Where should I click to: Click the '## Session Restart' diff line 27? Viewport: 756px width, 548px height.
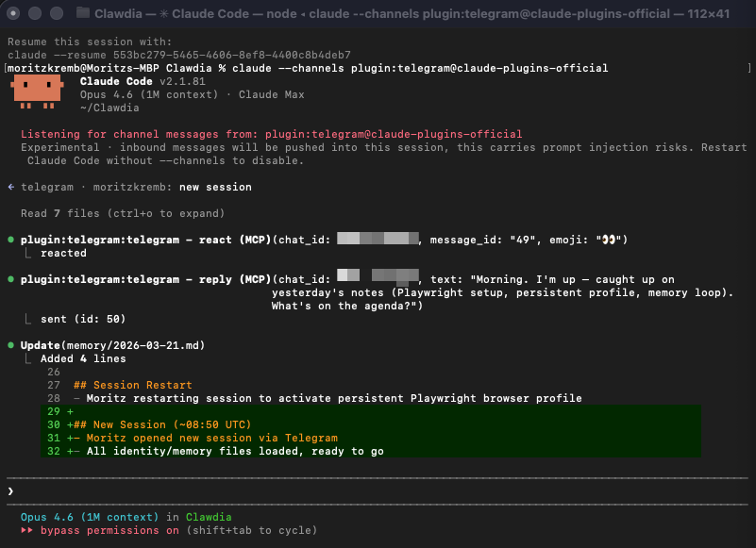coord(132,385)
